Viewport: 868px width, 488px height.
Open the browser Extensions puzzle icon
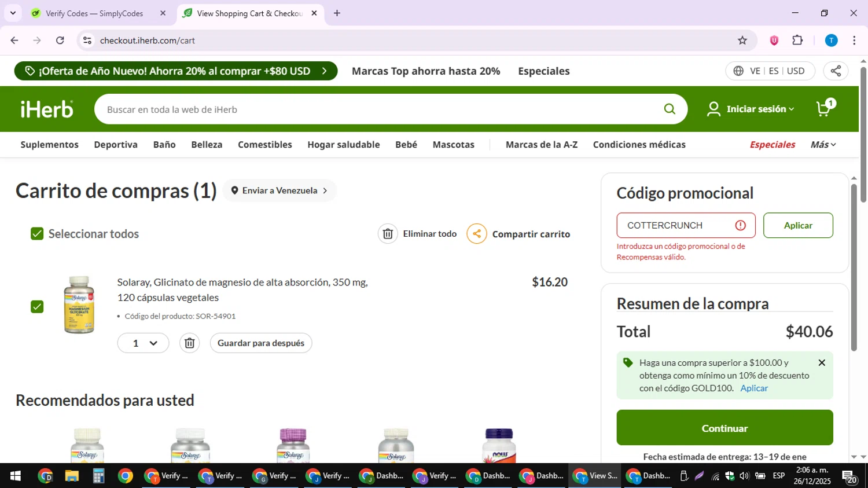797,40
